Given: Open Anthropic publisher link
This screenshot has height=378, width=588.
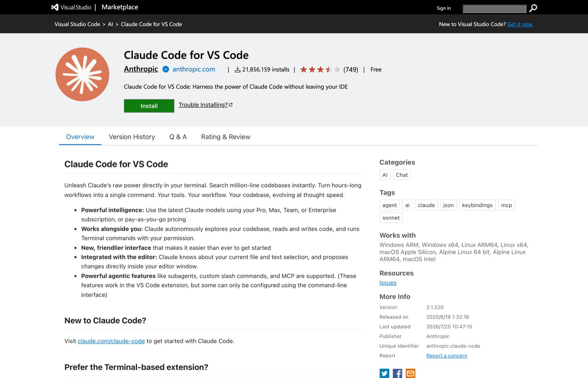Looking at the screenshot, I should pos(141,69).
